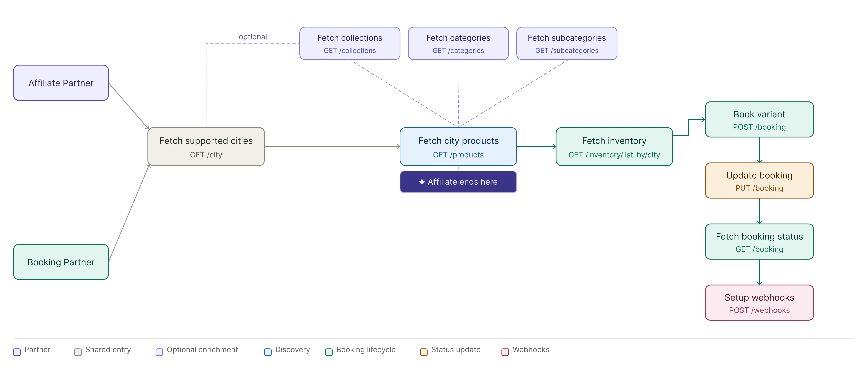Click the Fetch city products node
Image resolution: width=868 pixels, height=380 pixels.
(x=458, y=147)
